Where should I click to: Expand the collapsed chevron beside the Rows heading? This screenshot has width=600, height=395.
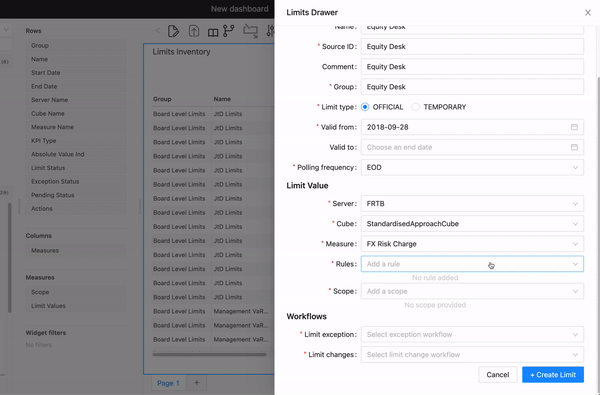[x=6, y=30]
